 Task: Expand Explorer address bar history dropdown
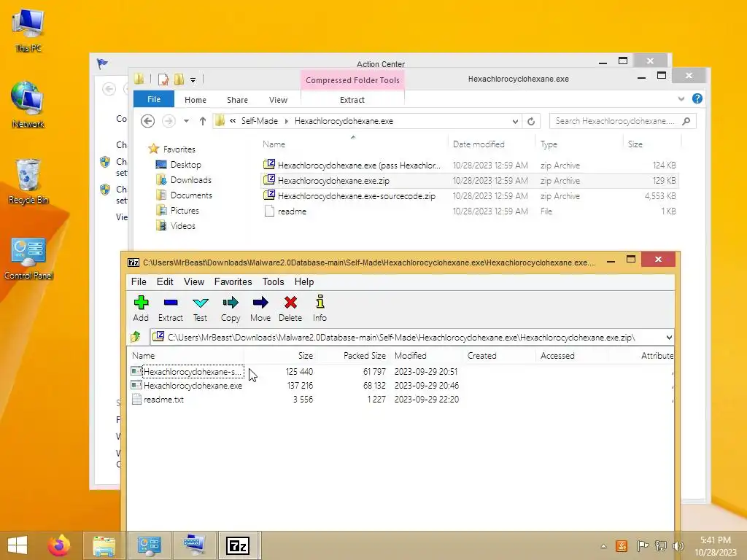[x=515, y=121]
